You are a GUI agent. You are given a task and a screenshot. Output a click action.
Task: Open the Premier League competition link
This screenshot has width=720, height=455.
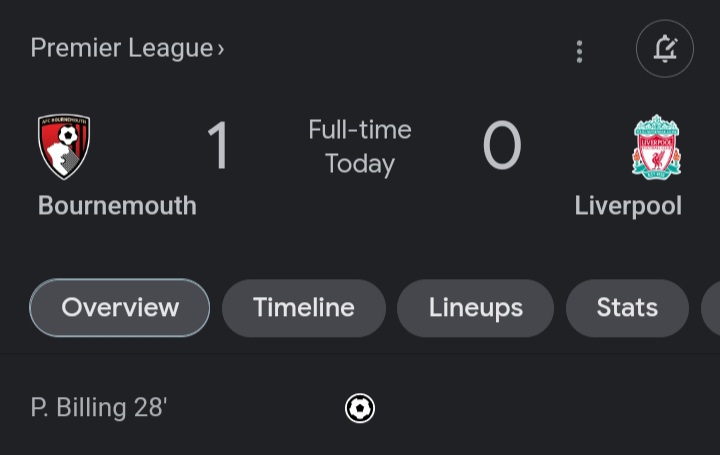(127, 48)
